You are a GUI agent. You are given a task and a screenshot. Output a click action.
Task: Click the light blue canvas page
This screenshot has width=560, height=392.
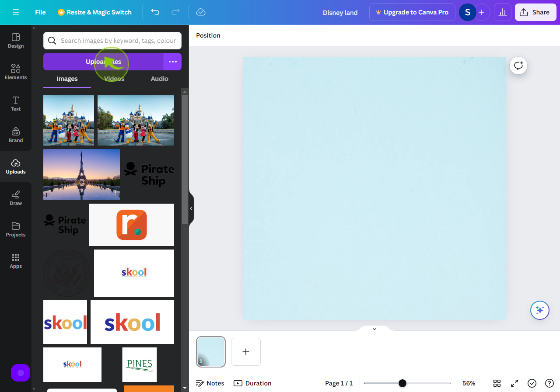pyautogui.click(x=374, y=188)
